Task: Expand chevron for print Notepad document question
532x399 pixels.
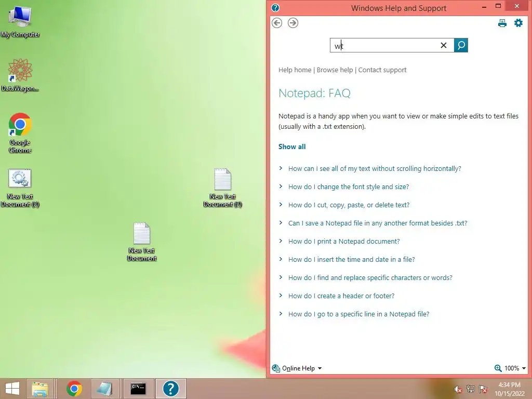Action: 281,241
